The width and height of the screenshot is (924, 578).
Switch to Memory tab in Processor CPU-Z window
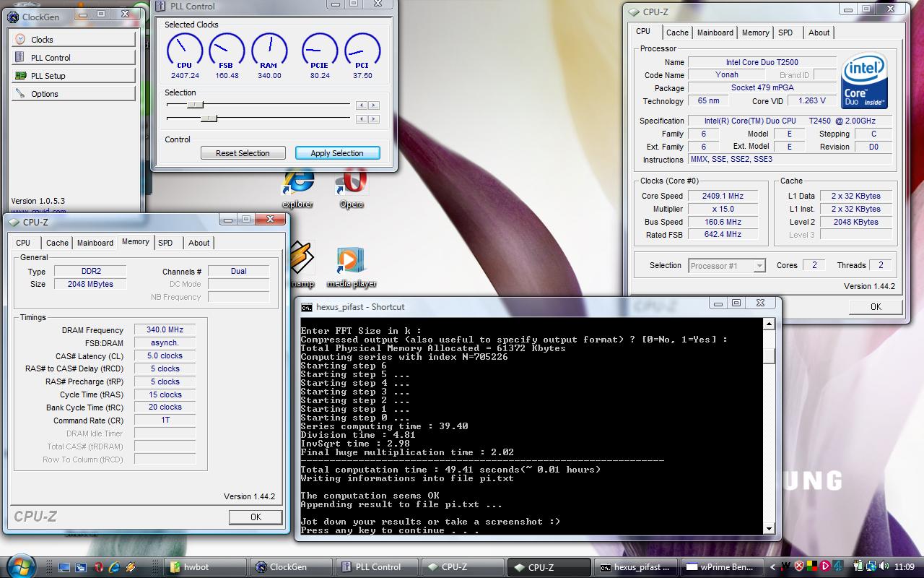tap(755, 33)
